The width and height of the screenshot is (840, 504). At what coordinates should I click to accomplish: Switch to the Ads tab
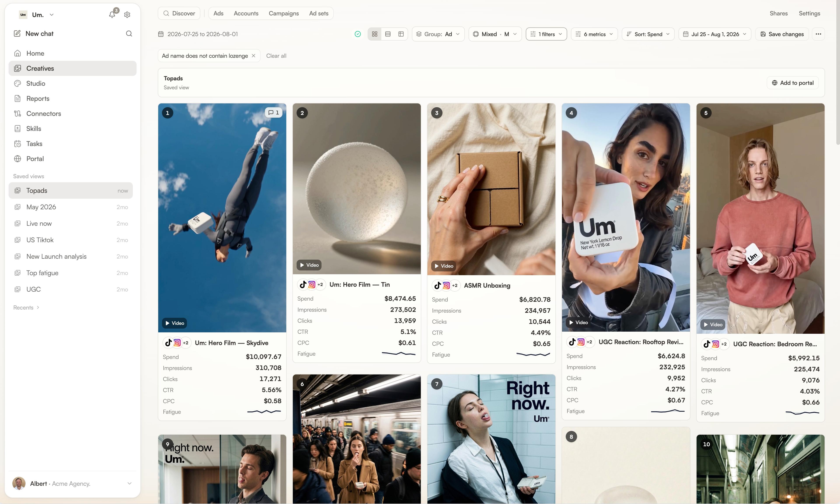(x=218, y=13)
